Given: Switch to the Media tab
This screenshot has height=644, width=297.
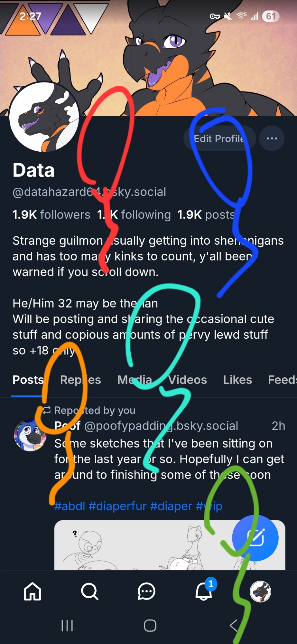Looking at the screenshot, I should tap(135, 380).
